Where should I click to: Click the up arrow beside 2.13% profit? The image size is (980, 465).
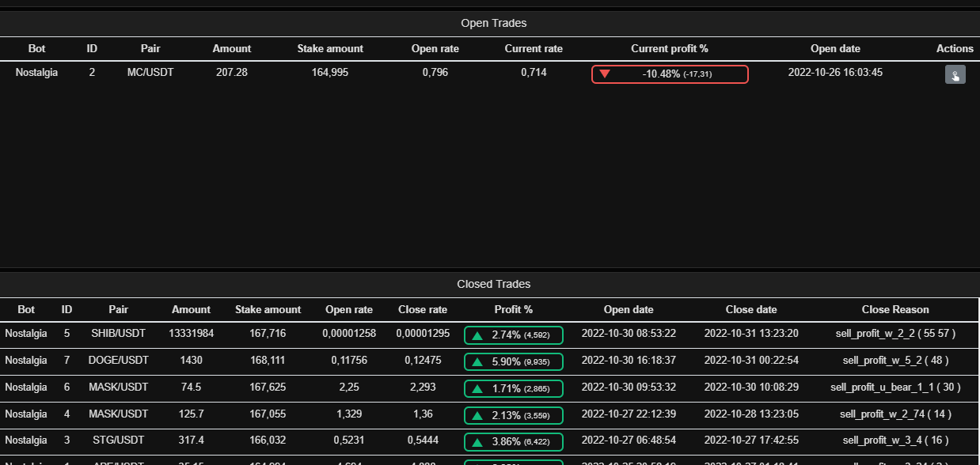(x=477, y=415)
